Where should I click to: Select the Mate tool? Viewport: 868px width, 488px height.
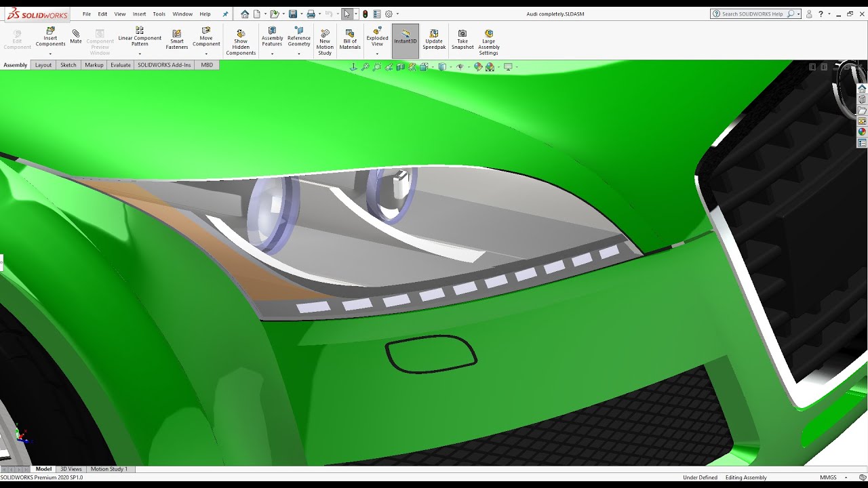[76, 37]
